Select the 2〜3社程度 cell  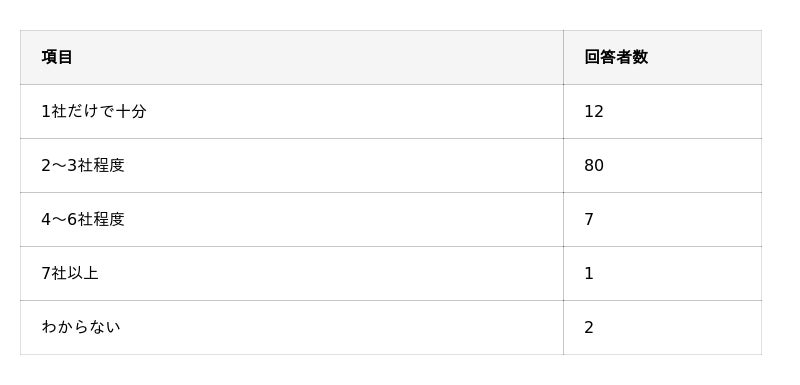[x=292, y=165]
